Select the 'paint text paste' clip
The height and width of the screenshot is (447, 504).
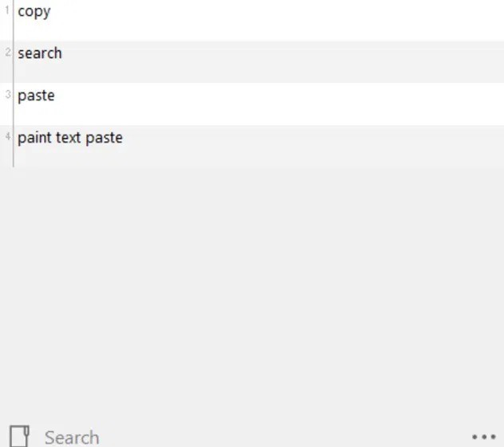[x=70, y=138]
